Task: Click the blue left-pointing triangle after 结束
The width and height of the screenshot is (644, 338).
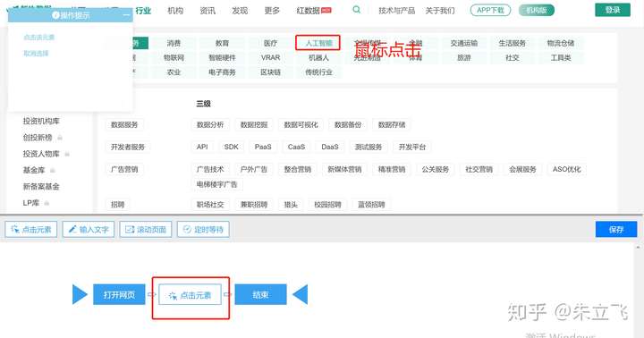Action: (301, 294)
